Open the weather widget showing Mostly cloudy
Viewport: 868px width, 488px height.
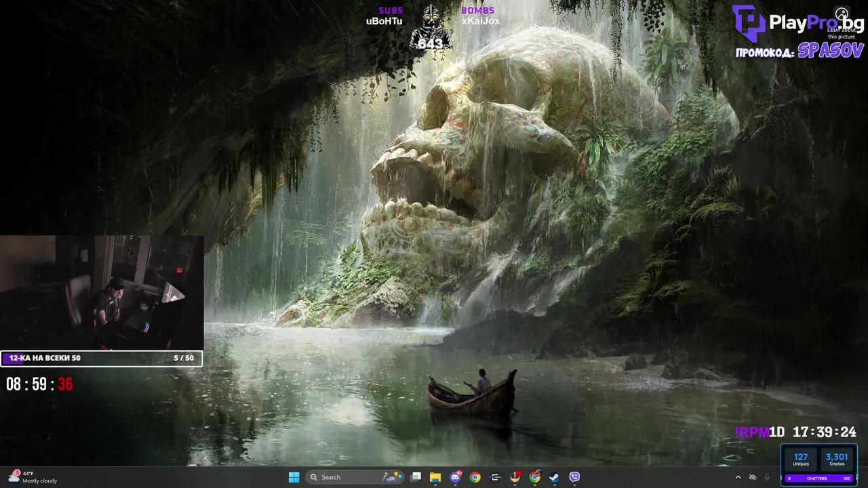point(33,477)
